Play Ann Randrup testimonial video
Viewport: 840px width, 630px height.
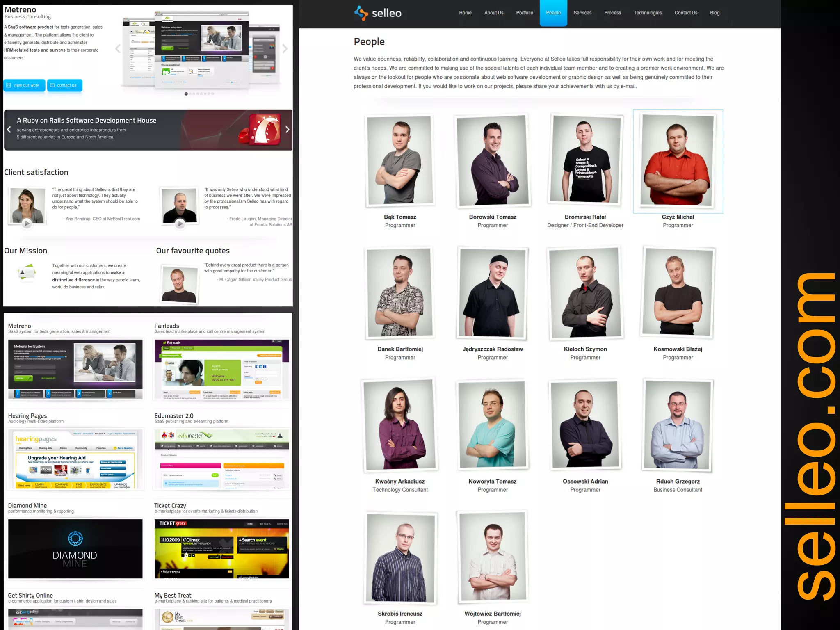click(27, 224)
